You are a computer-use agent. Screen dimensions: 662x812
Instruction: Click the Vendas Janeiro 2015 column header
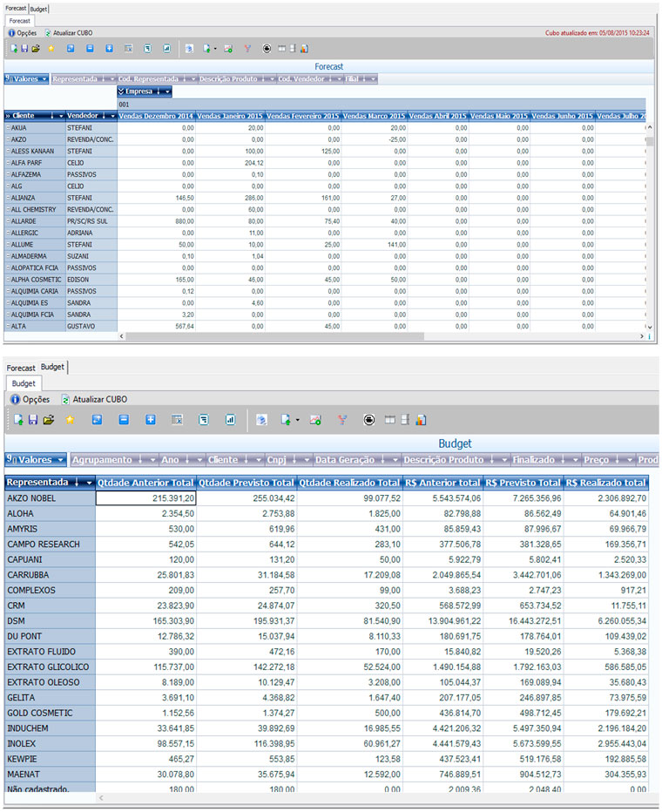[230, 116]
